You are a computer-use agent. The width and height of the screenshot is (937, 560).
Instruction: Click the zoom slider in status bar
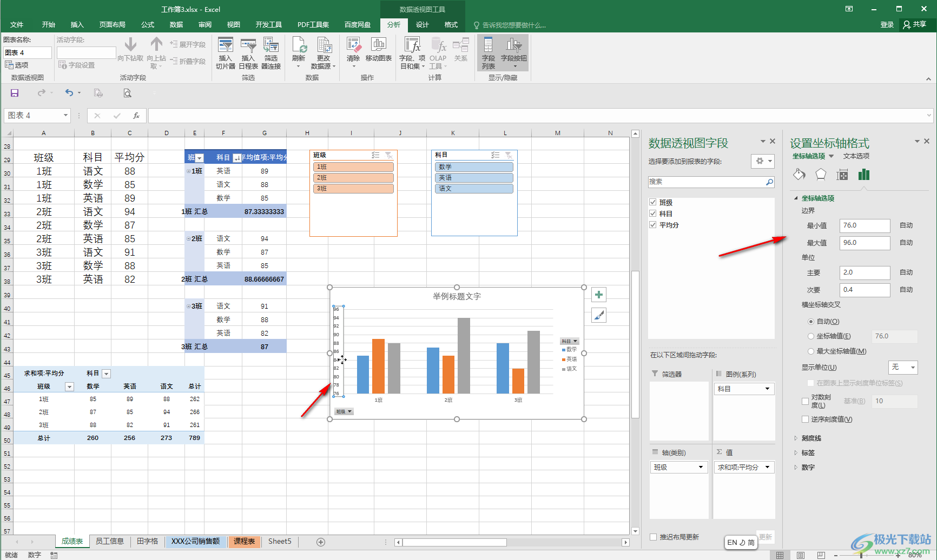861,555
